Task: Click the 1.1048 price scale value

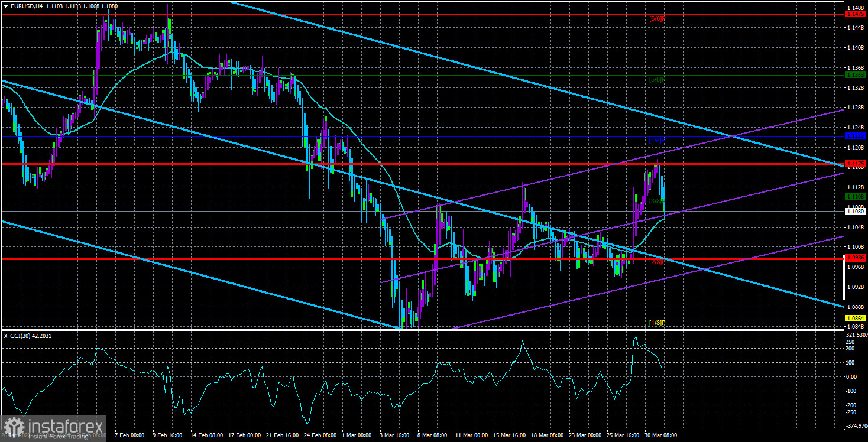Action: [x=856, y=227]
